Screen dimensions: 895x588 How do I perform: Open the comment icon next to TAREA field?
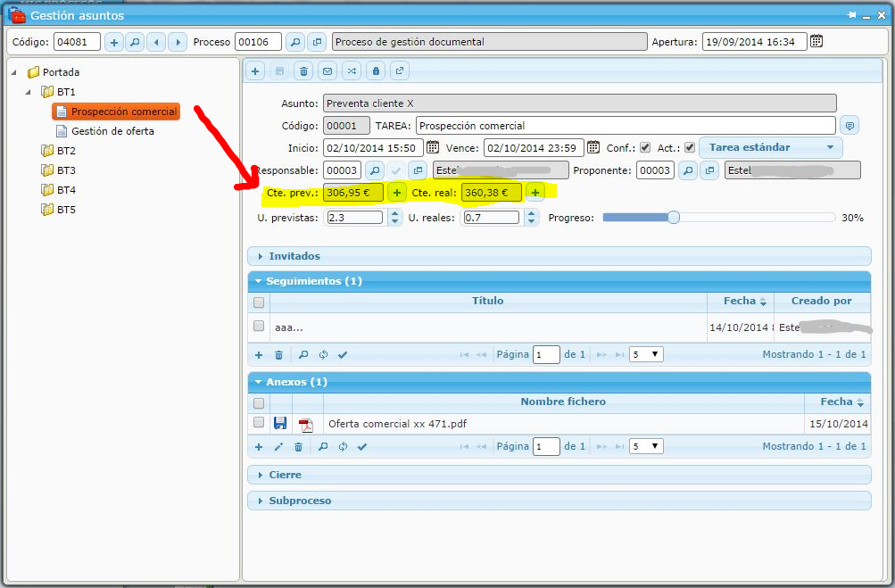849,126
